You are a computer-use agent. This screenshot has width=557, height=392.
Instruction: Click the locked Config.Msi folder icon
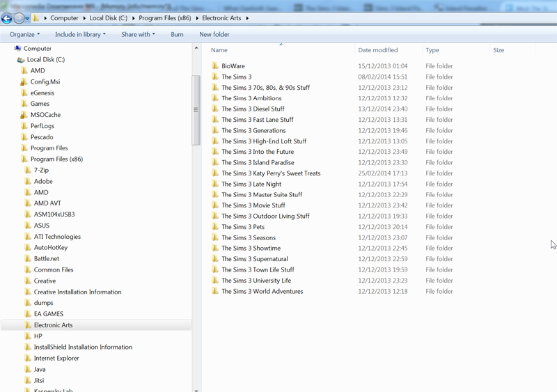(24, 81)
